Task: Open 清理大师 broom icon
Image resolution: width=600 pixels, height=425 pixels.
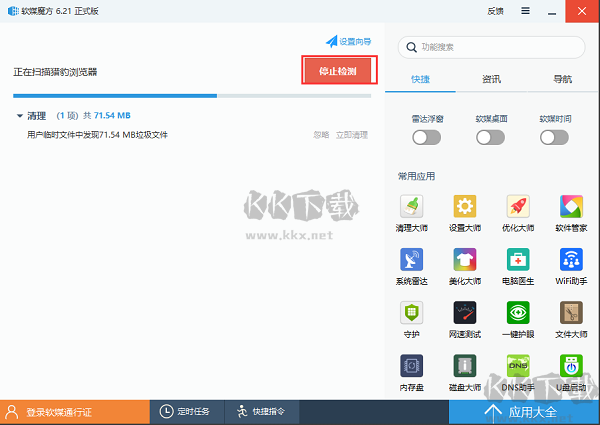Action: coord(411,206)
